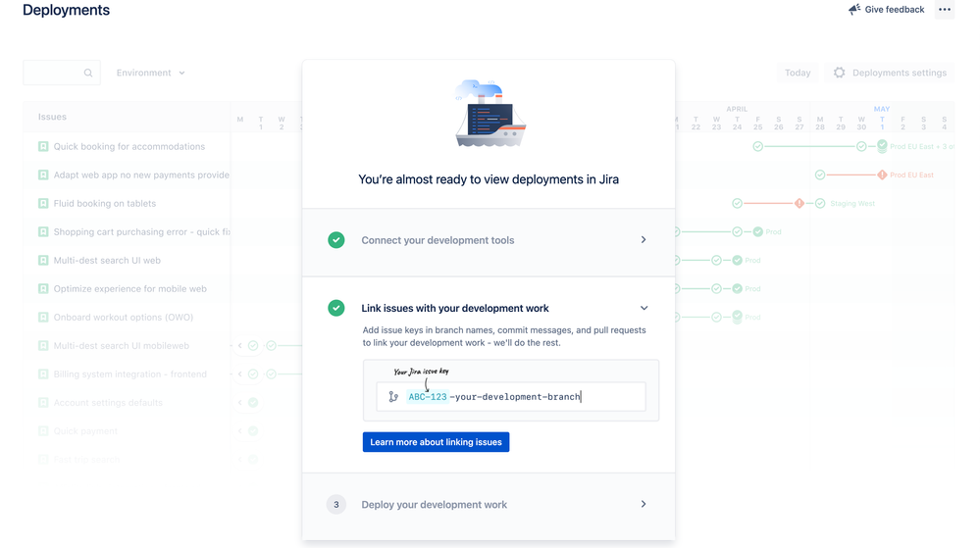Screen dimensions: 980x548
Task: Click Prod marker on Shopping cart row
Action: pos(757,231)
